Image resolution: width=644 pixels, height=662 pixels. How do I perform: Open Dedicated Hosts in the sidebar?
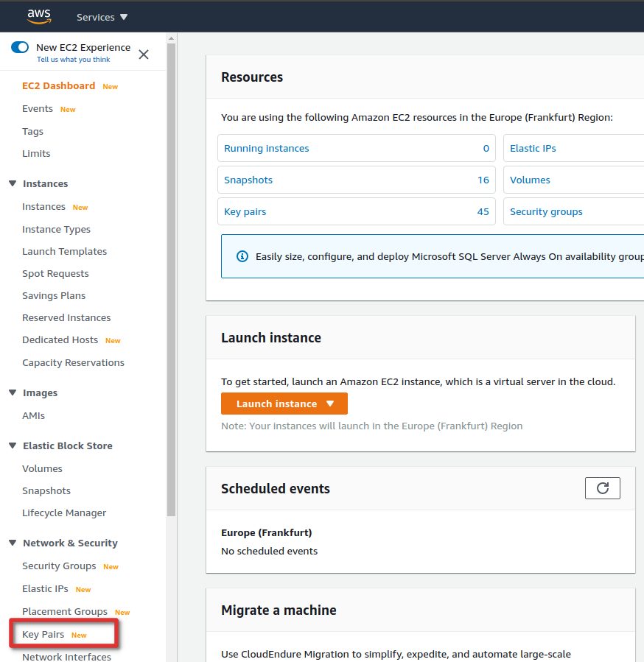point(60,340)
